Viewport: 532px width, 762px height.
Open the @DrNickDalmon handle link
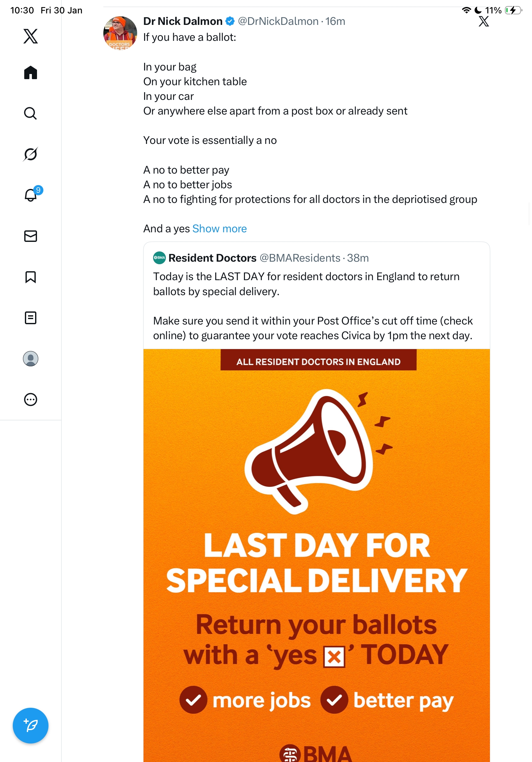[x=278, y=21]
